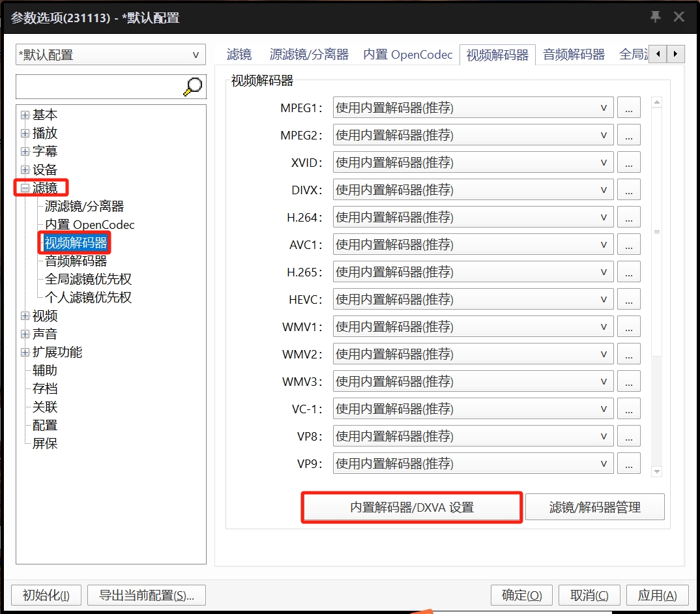This screenshot has width=700, height=614.
Task: Select 个人滤镜优先权 in the tree
Action: (88, 297)
